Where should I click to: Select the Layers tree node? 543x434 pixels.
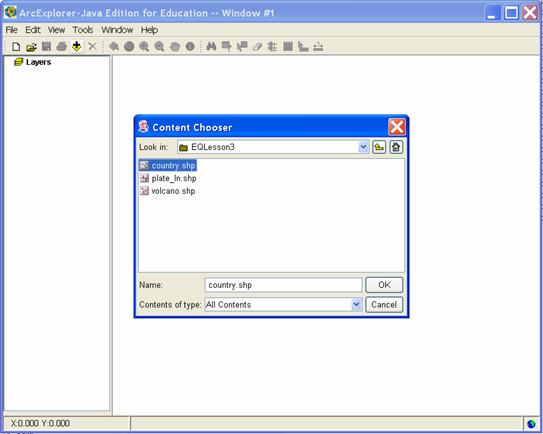tap(38, 62)
